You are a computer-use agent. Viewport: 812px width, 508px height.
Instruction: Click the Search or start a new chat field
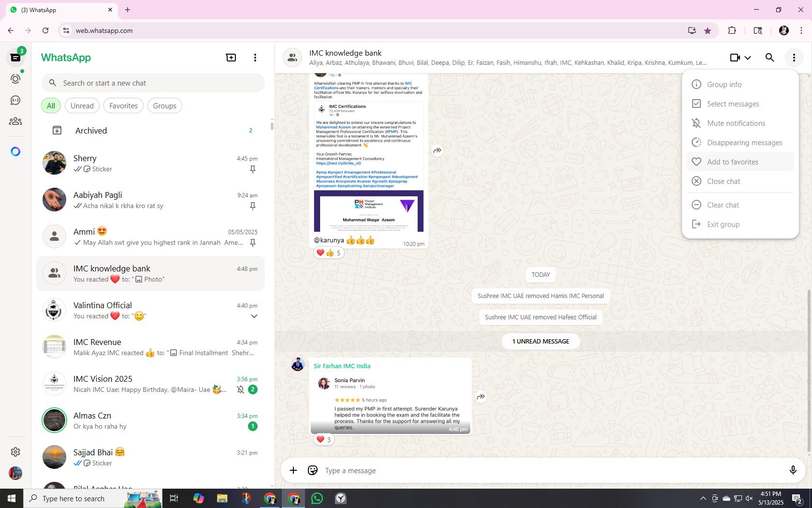coord(153,83)
